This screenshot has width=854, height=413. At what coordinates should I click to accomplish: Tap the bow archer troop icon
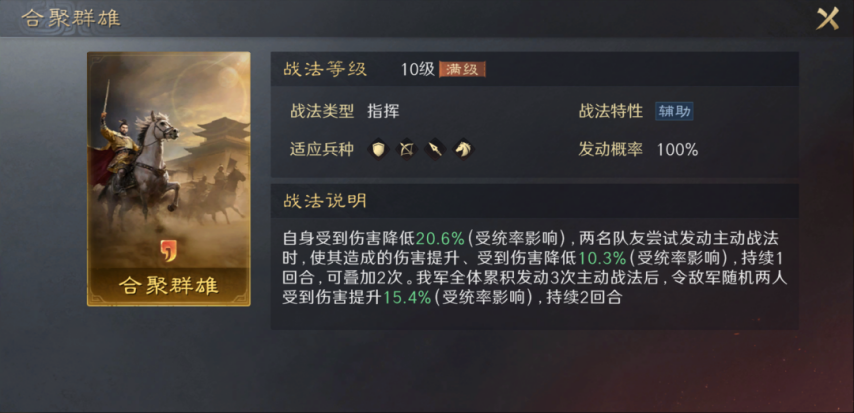coord(407,149)
